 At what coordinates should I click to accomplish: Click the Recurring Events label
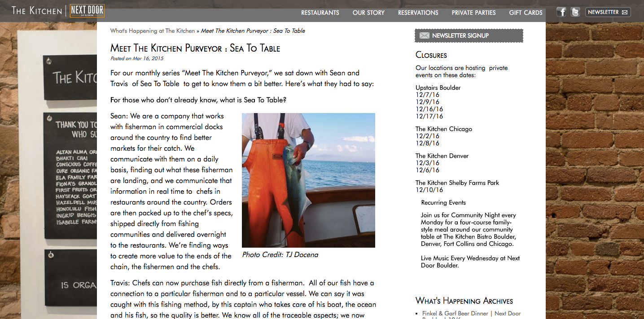443,202
